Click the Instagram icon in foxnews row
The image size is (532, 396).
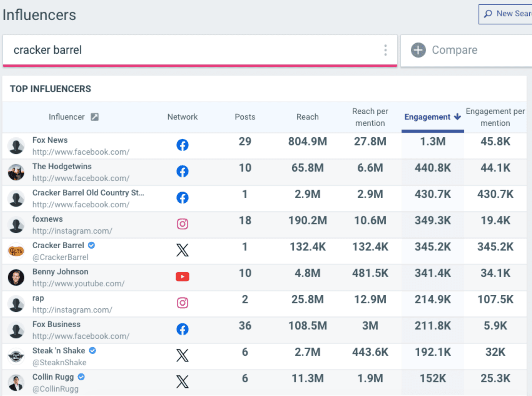[182, 224]
